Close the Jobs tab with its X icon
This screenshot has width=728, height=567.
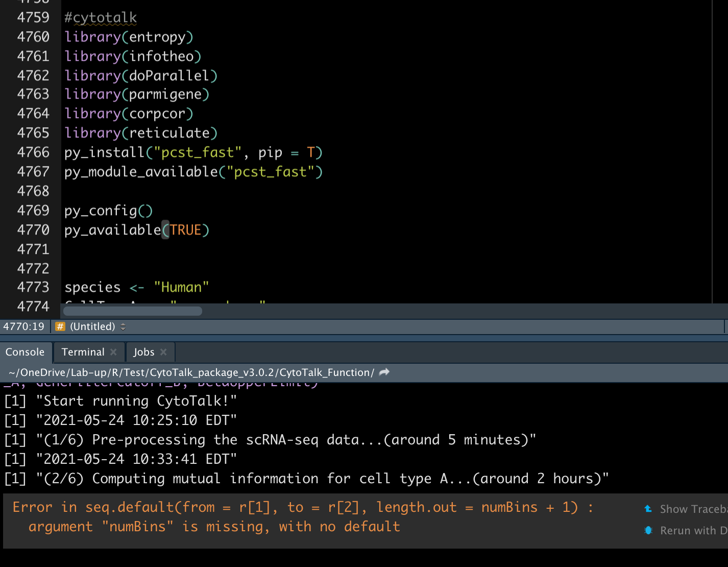(163, 352)
